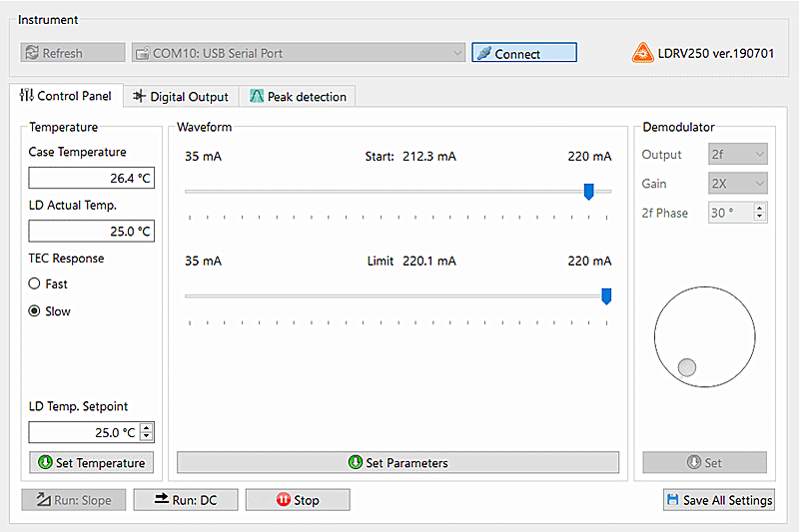Image resolution: width=799 pixels, height=532 pixels.
Task: Click the Save All Settings button
Action: pyautogui.click(x=719, y=500)
